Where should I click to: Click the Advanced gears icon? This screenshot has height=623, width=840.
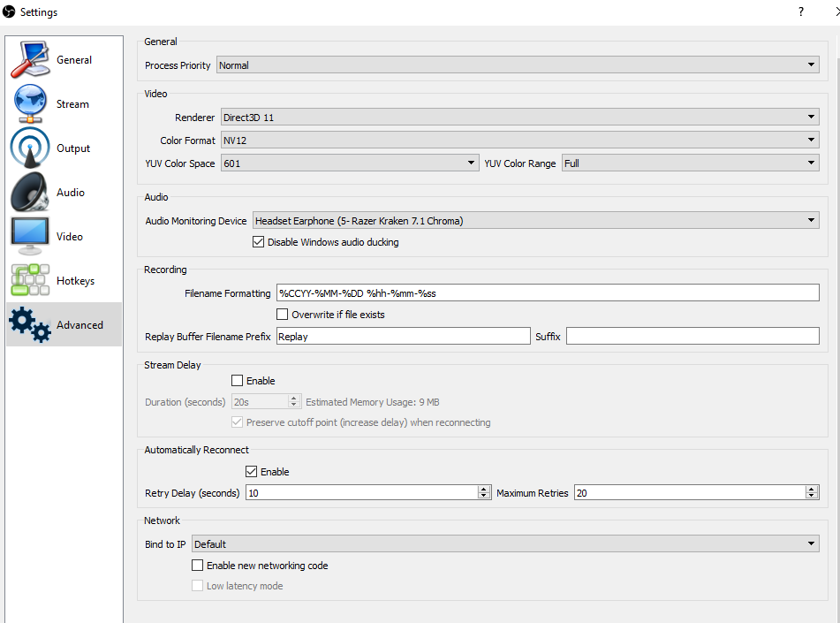point(30,324)
